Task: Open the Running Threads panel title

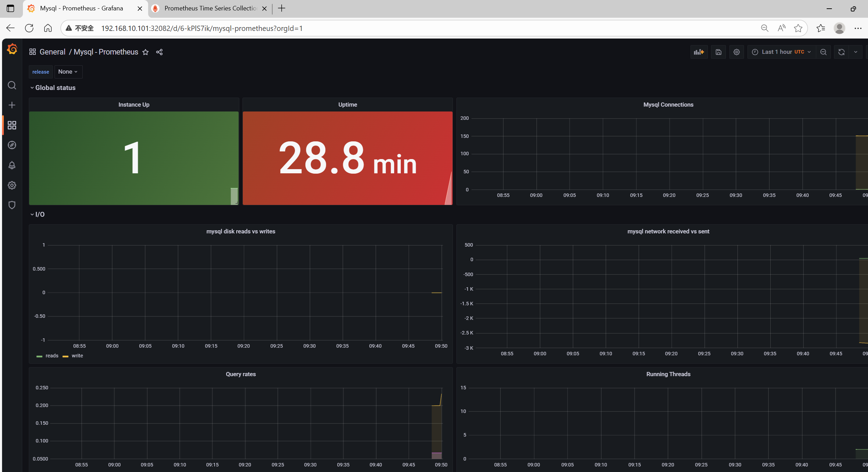Action: click(668, 374)
